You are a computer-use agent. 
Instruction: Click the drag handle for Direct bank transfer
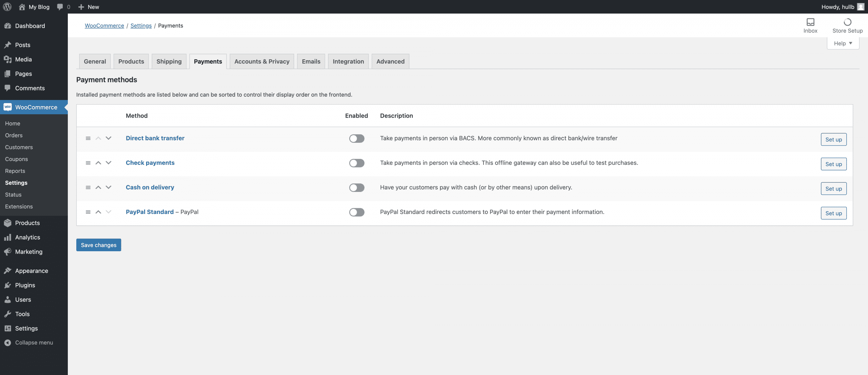88,138
